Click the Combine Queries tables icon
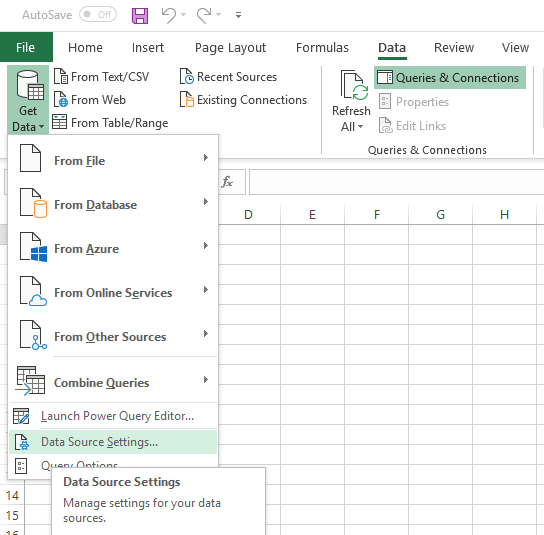 pyautogui.click(x=31, y=381)
